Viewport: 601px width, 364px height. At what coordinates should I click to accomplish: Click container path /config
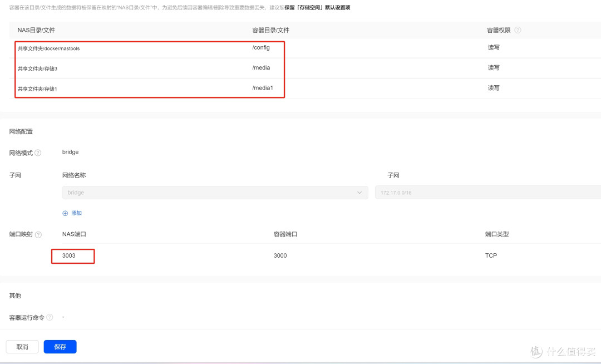pyautogui.click(x=261, y=47)
